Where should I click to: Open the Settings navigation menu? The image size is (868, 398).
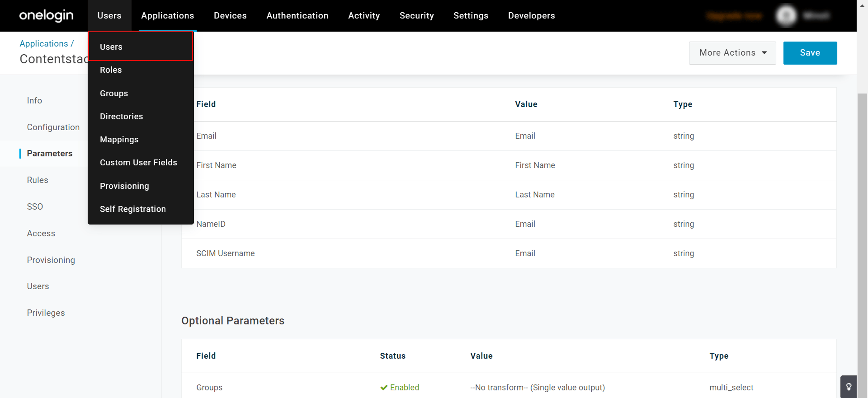471,16
